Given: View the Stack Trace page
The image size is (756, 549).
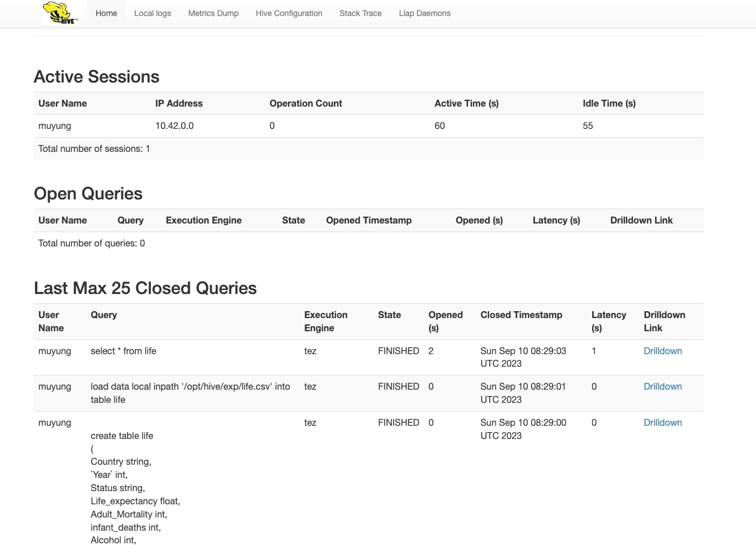Looking at the screenshot, I should [360, 13].
